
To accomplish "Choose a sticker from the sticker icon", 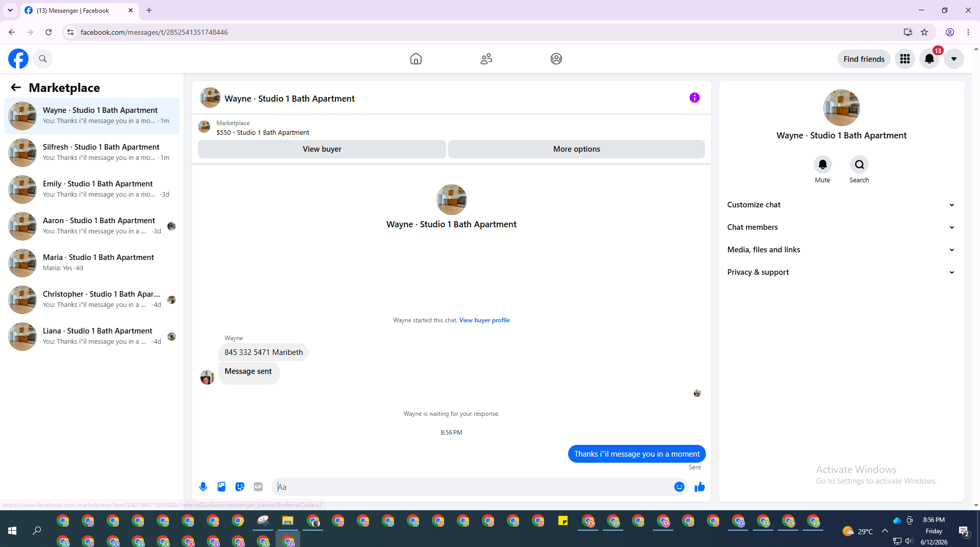I will click(x=240, y=487).
